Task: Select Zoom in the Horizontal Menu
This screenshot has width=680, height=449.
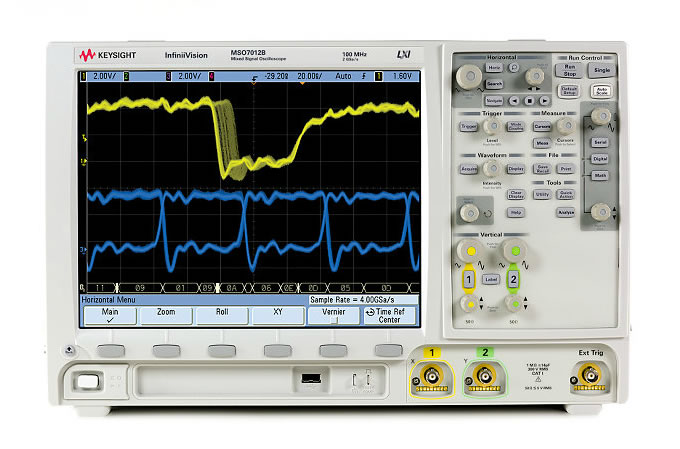Action: pos(164,316)
